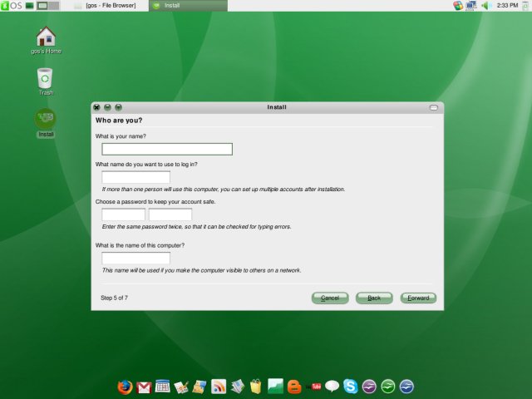Click 'Choose a password to keep your account safe.' label
Image resolution: width=532 pixels, height=399 pixels.
click(155, 201)
